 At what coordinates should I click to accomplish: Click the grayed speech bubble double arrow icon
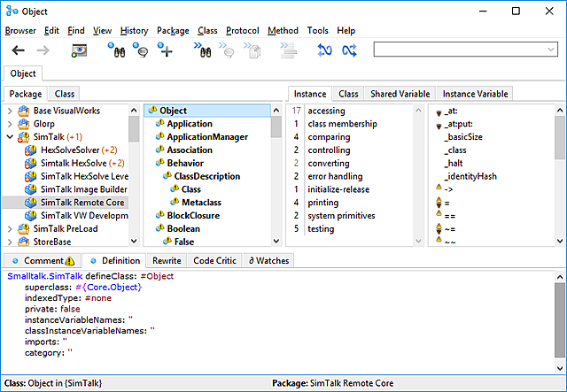coord(227,50)
